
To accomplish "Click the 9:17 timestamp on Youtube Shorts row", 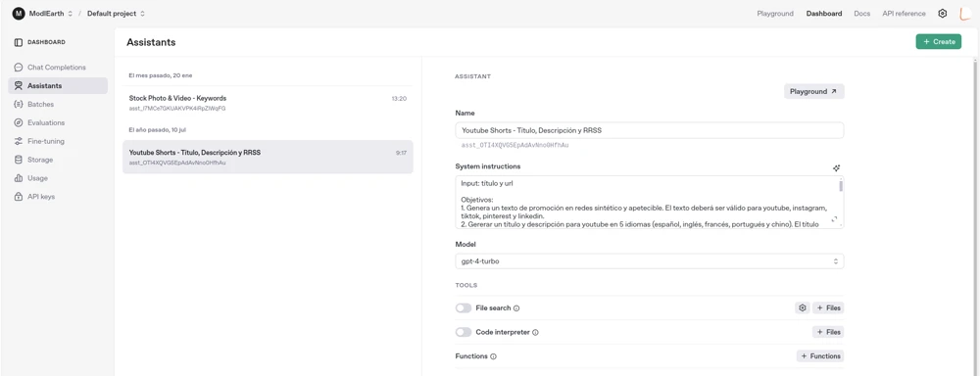I will (401, 153).
